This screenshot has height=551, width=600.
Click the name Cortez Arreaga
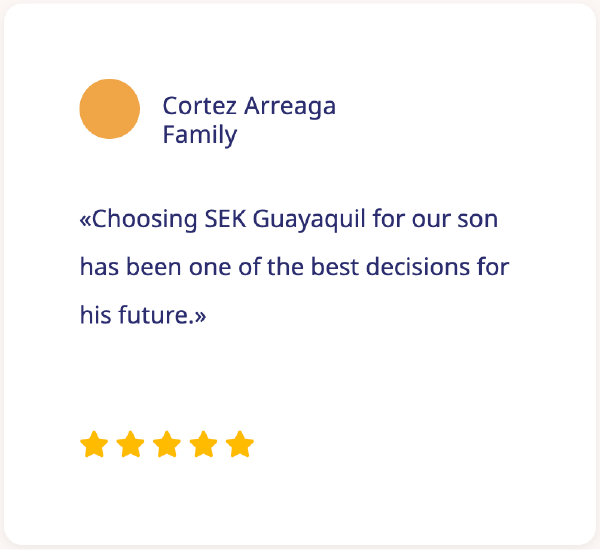coord(249,106)
